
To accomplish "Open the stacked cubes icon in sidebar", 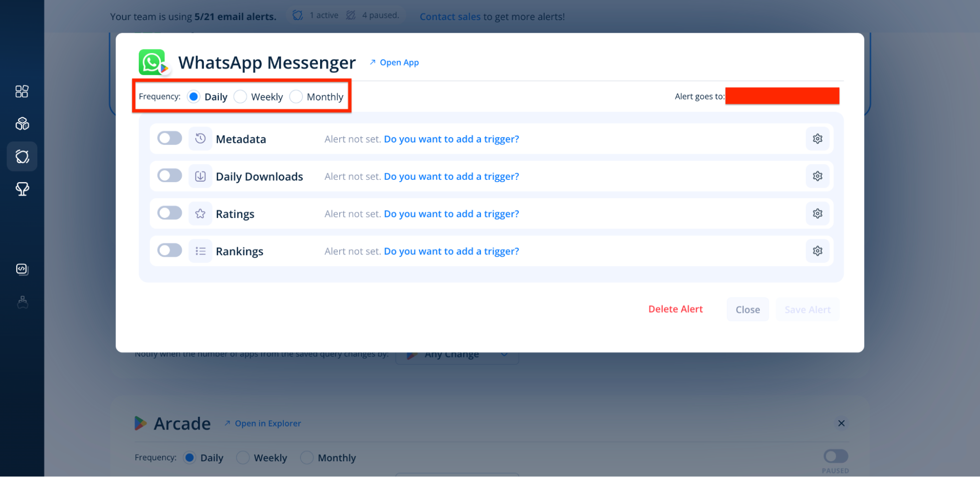I will 22,124.
